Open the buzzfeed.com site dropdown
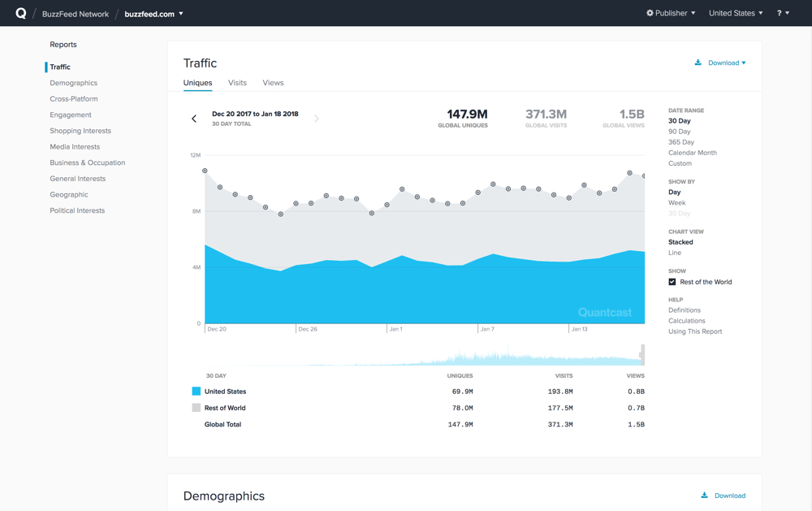812x511 pixels. pos(153,14)
